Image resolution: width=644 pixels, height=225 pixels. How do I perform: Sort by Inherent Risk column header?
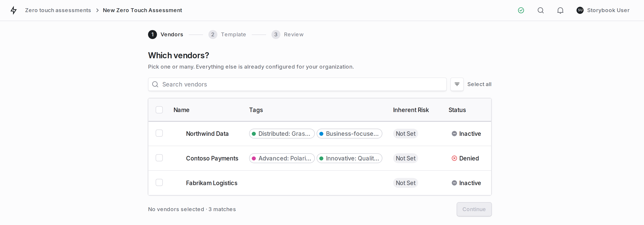pyautogui.click(x=411, y=110)
